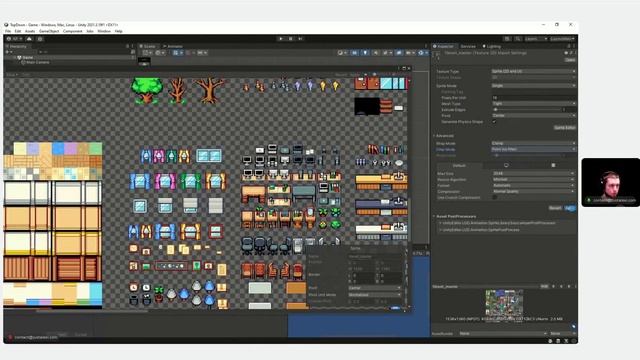Toggle 2D mode in the Scene toolbar

point(354,53)
